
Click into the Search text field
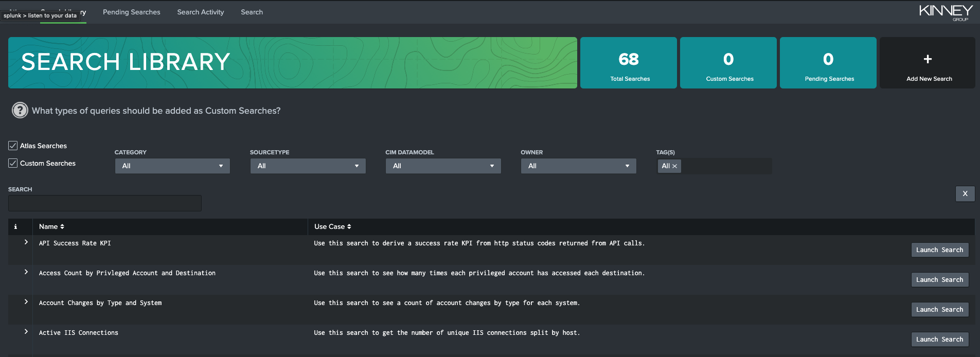click(x=105, y=203)
